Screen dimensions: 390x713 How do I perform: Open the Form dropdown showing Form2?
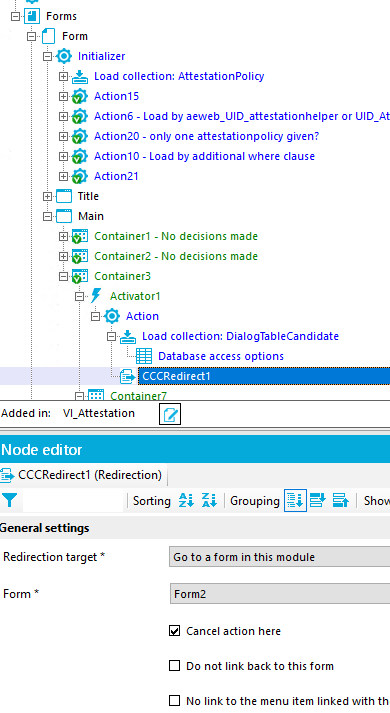click(x=280, y=594)
